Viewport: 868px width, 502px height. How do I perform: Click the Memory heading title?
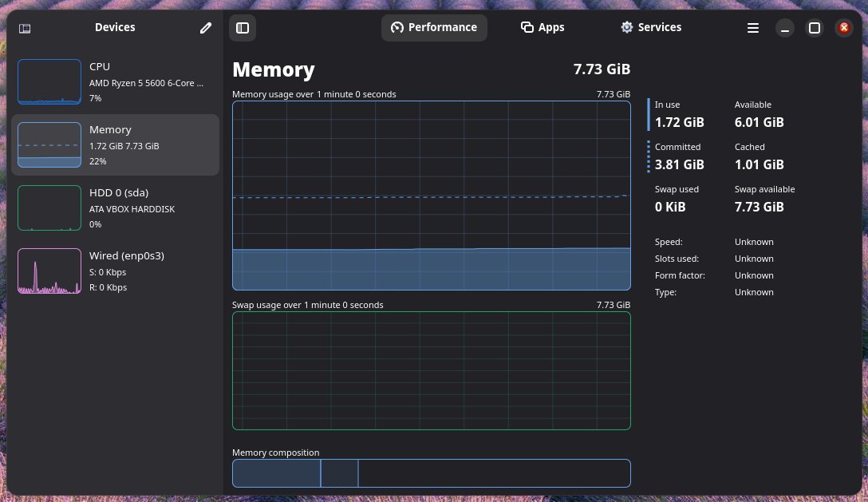point(274,69)
